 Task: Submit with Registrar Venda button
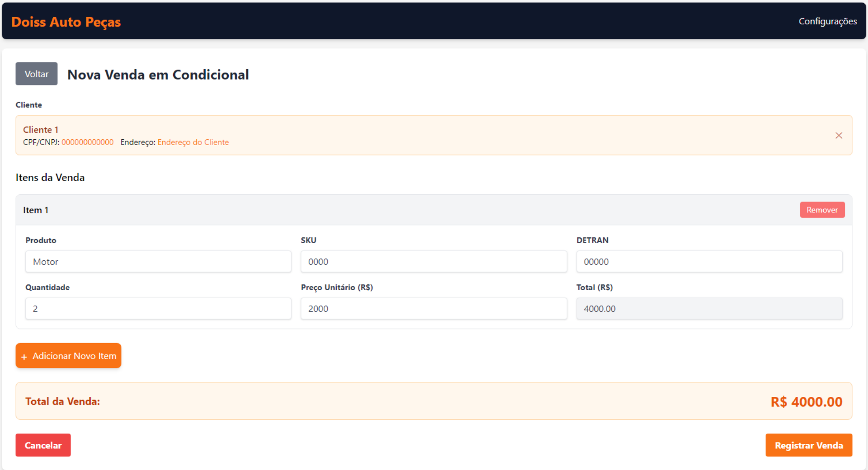(x=808, y=445)
